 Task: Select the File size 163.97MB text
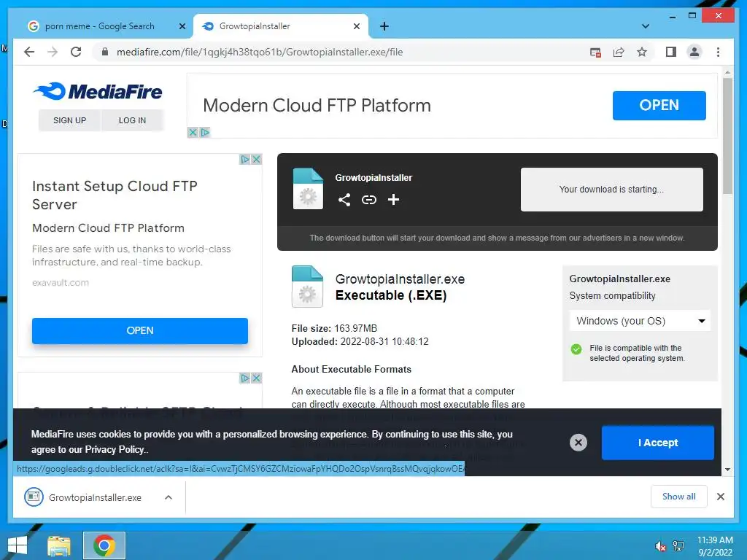[x=334, y=328]
